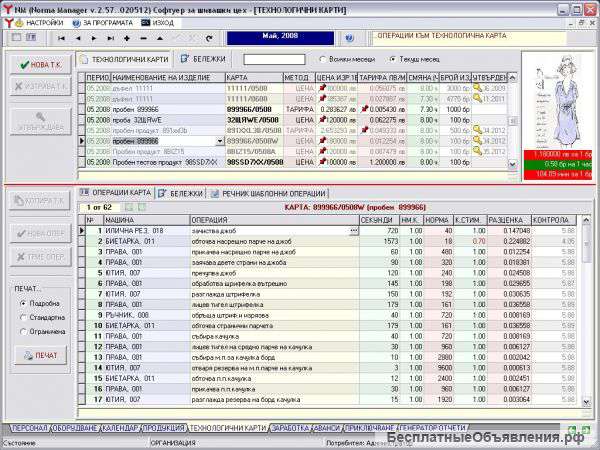Click СЕКУНДИ column header
This screenshot has width=600, height=450.
click(379, 220)
